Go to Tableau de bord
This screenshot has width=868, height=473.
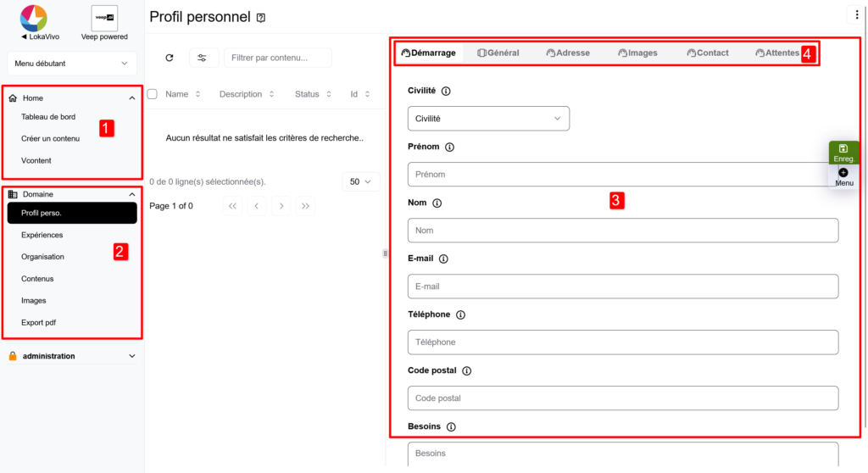tap(48, 117)
